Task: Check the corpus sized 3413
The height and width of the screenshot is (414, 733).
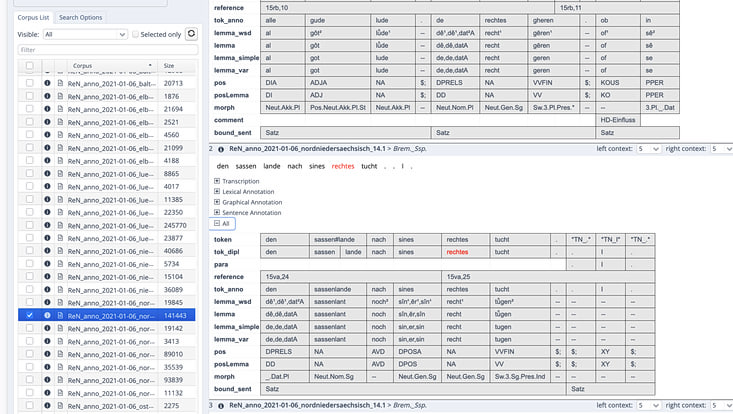Action: pos(29,341)
